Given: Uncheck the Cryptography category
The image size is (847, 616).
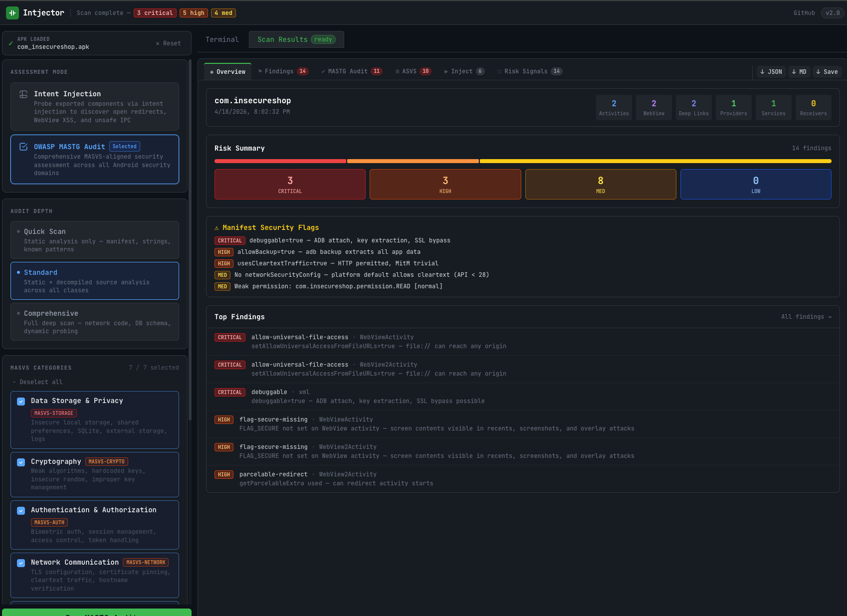Looking at the screenshot, I should [21, 462].
